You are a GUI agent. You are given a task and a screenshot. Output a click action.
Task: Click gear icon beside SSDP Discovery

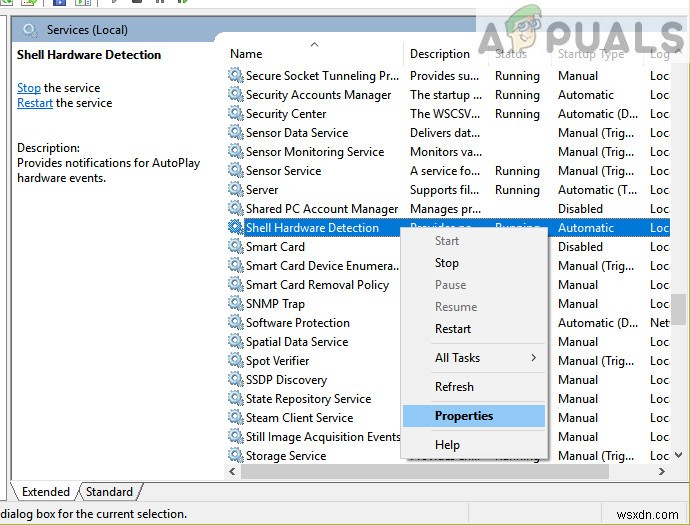click(x=235, y=379)
